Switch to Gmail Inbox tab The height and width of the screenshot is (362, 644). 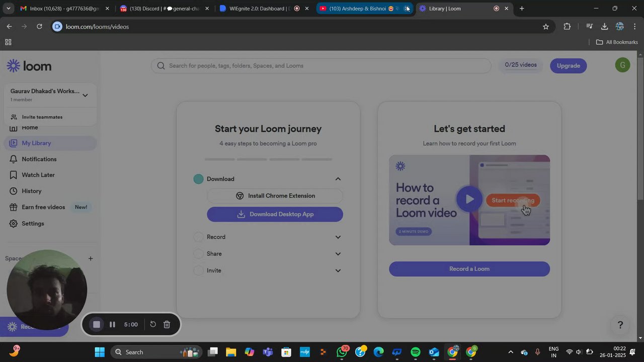[64, 9]
